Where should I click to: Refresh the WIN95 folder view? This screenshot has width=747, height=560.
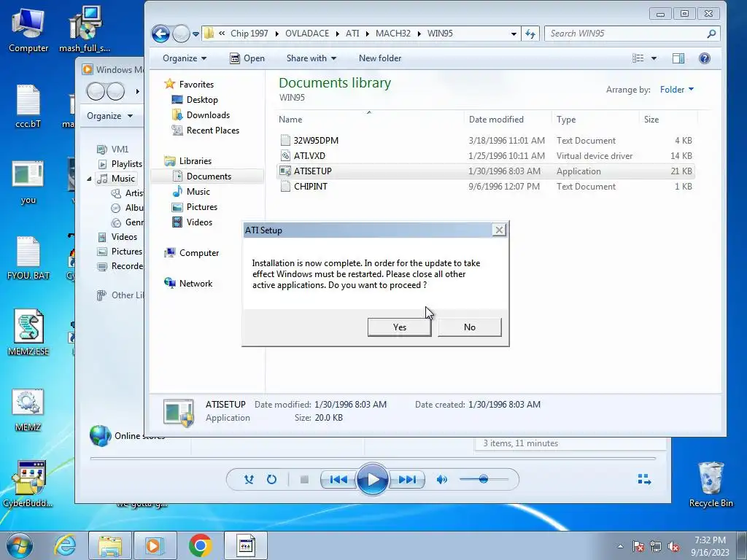point(530,34)
